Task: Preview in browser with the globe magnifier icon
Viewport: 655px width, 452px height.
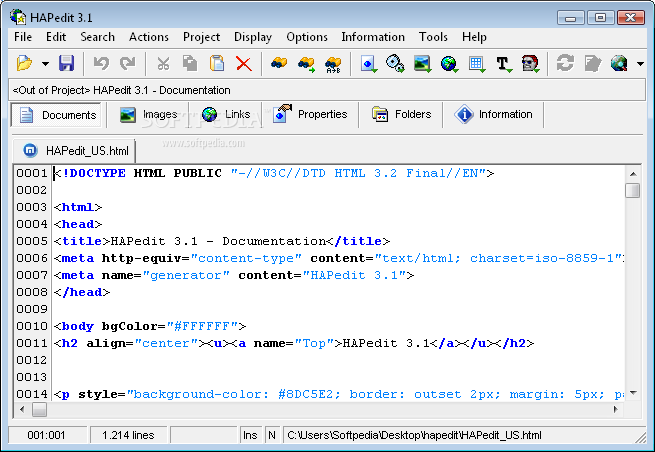Action: tap(619, 63)
